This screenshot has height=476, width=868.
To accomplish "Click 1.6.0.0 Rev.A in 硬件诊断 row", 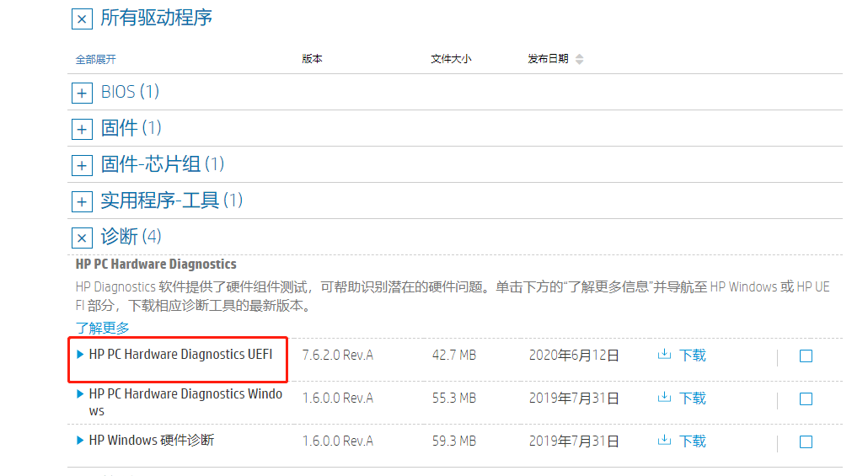I will [338, 441].
